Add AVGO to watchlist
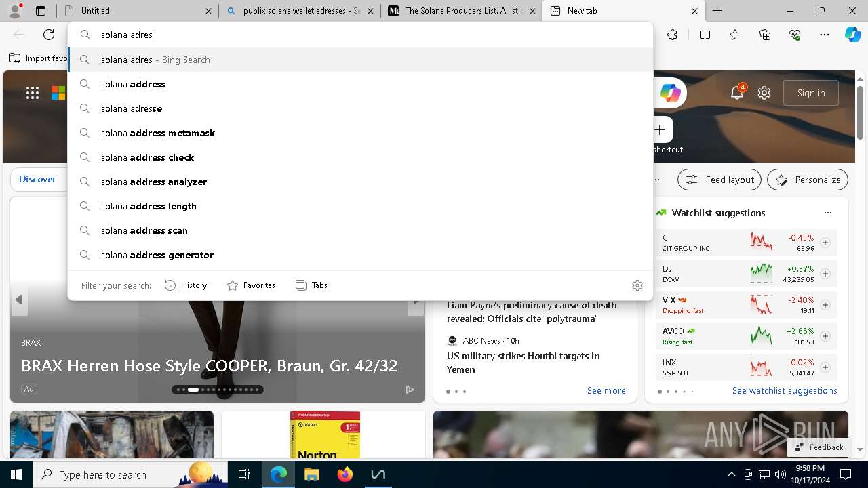 pos(825,336)
